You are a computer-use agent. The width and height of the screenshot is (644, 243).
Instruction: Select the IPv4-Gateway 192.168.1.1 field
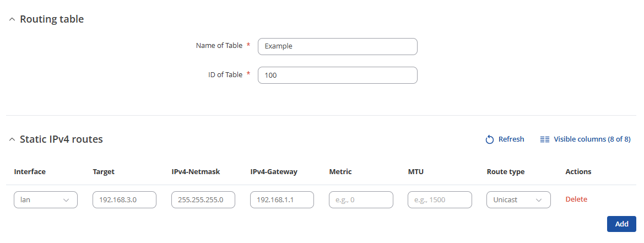282,199
